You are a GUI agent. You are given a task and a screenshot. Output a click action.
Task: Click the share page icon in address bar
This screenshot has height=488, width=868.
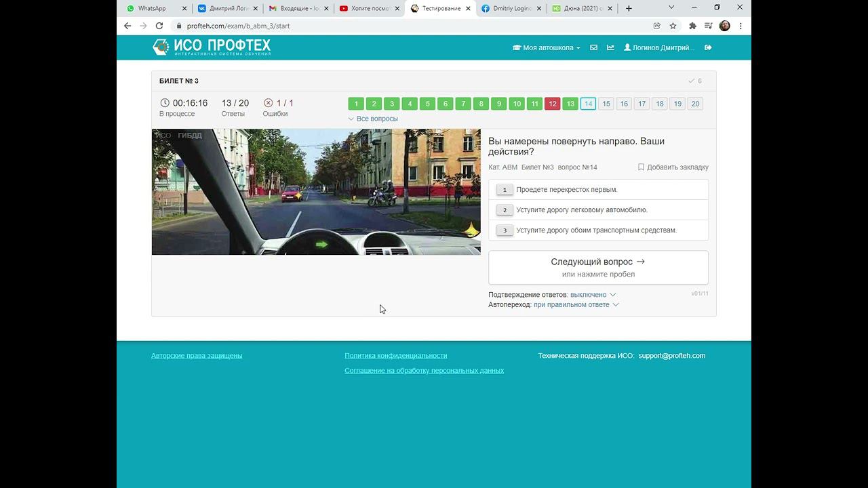coord(656,26)
